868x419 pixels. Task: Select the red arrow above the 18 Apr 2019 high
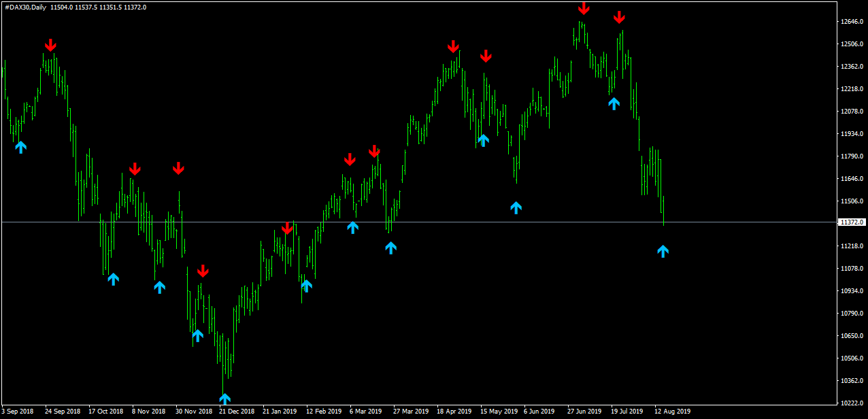tap(454, 47)
